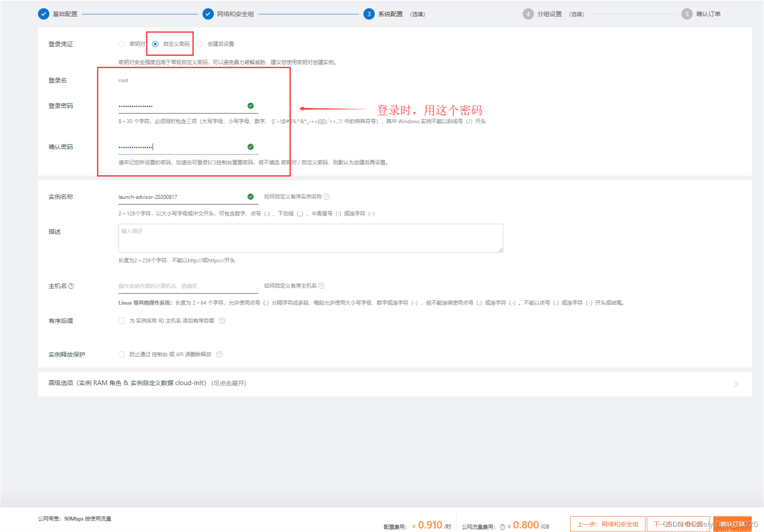Click the step 4 circle number icon
This screenshot has height=532, width=764.
(x=528, y=14)
